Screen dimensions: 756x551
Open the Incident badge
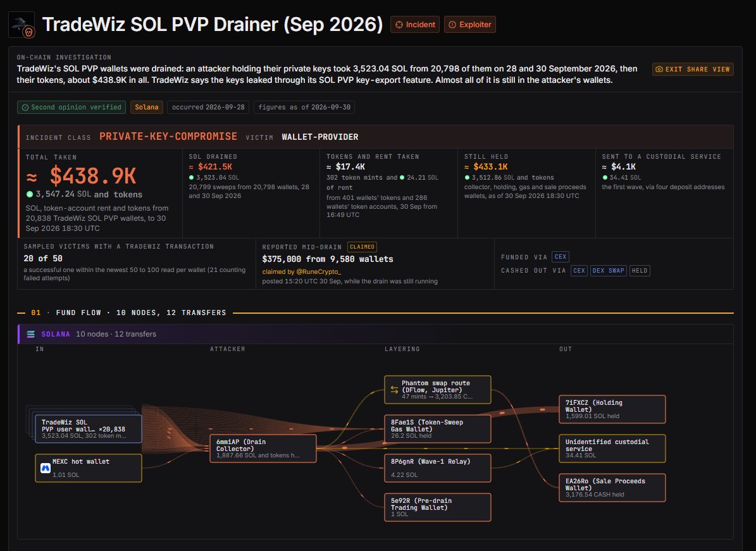(x=415, y=25)
